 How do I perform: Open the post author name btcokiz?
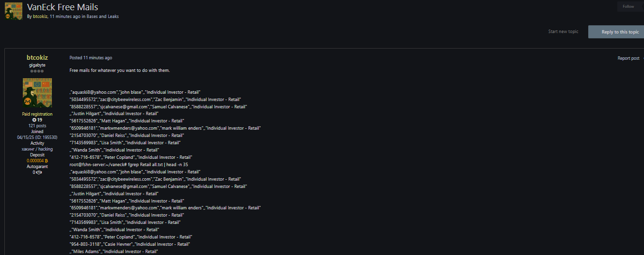tap(37, 57)
